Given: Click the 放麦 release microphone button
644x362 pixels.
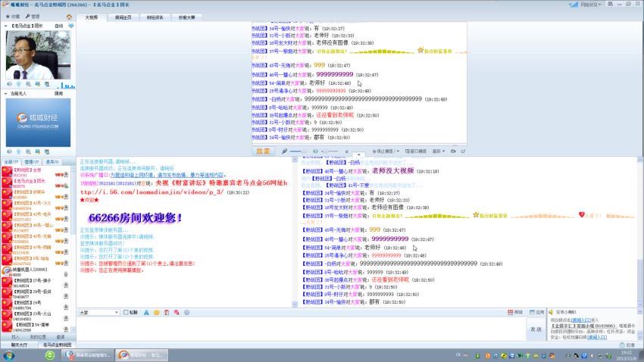Looking at the screenshot, I should (262, 151).
